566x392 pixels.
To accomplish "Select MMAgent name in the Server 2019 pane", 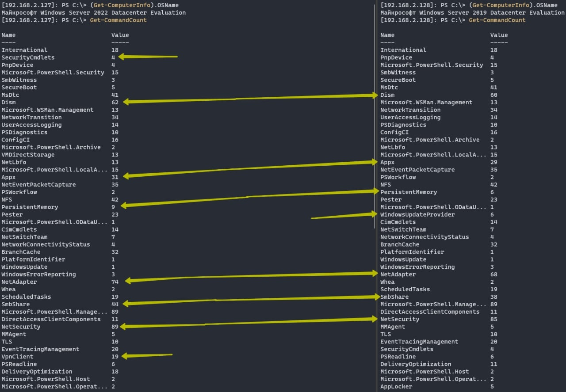I will pyautogui.click(x=393, y=327).
